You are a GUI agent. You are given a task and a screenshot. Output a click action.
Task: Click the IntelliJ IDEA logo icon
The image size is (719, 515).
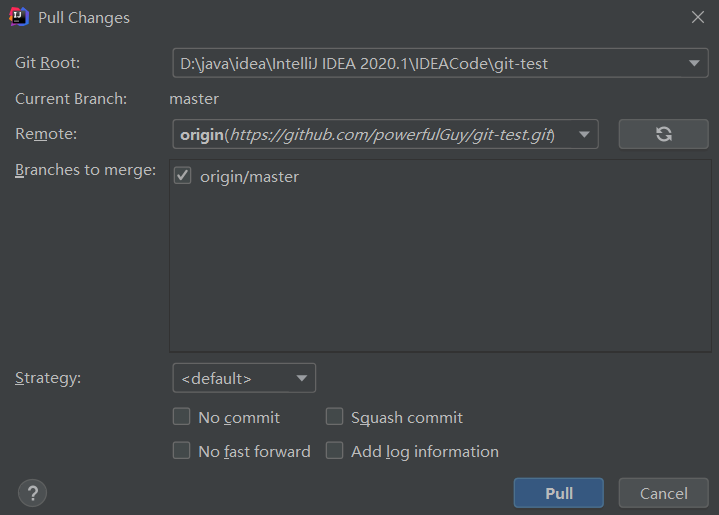(19, 17)
